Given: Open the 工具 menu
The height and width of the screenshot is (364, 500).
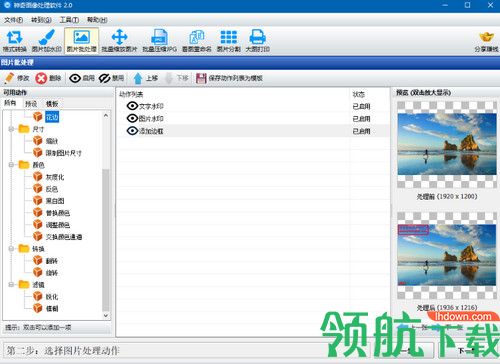Looking at the screenshot, I should (69, 20).
